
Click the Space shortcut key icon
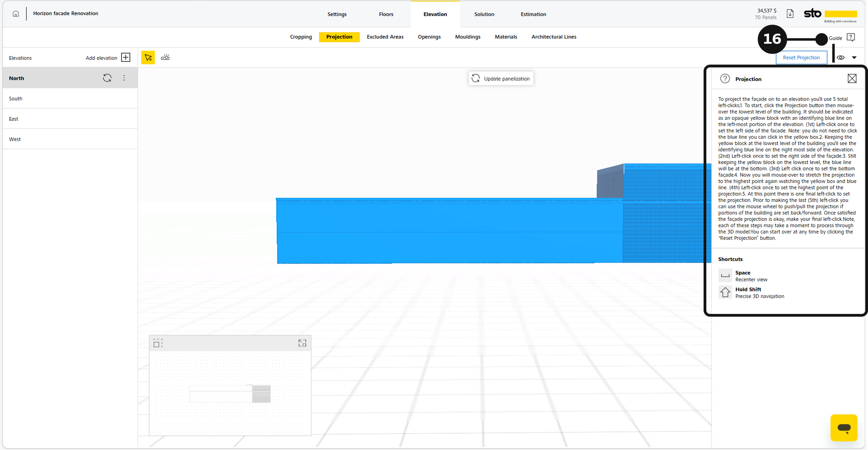click(x=725, y=275)
